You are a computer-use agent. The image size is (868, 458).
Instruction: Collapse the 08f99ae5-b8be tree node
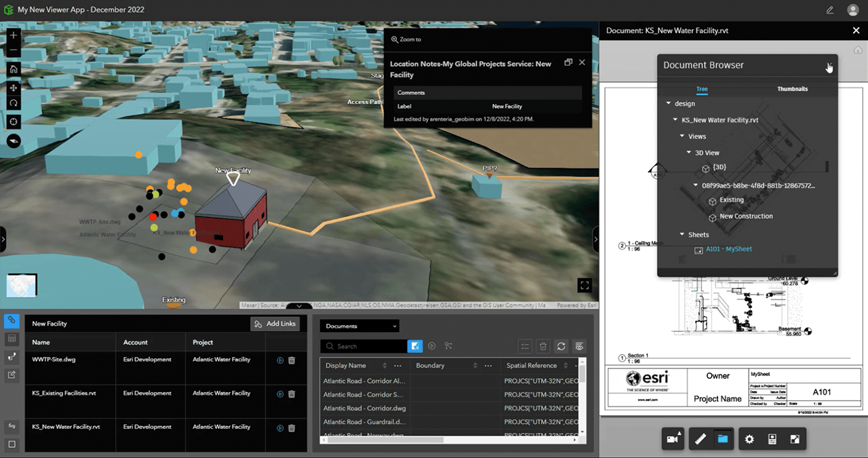[696, 185]
